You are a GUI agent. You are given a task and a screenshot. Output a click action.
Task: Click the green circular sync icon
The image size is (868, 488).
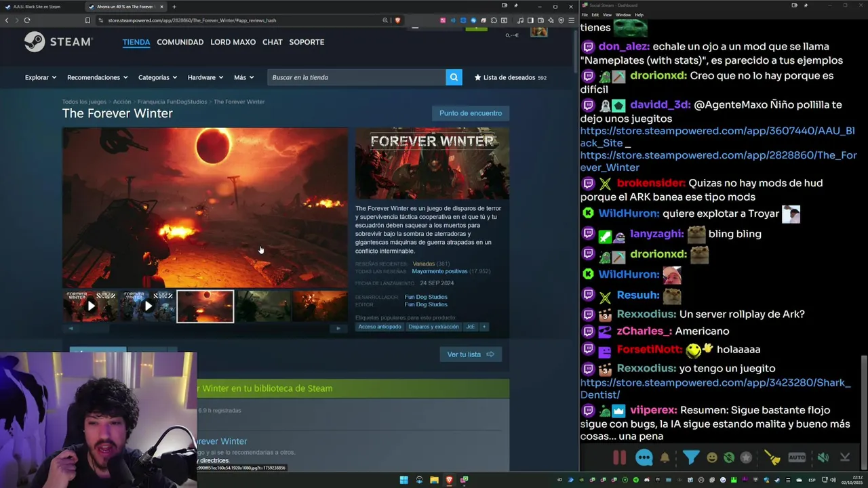tap(729, 457)
